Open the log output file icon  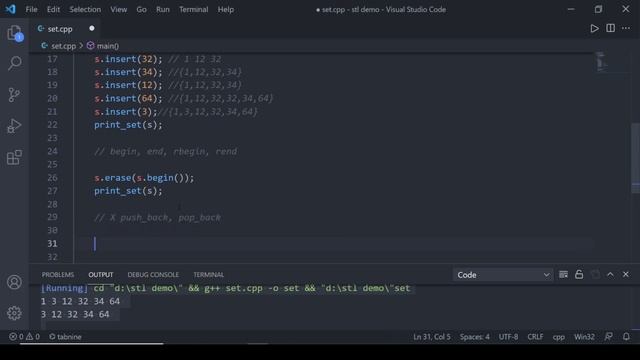click(595, 274)
